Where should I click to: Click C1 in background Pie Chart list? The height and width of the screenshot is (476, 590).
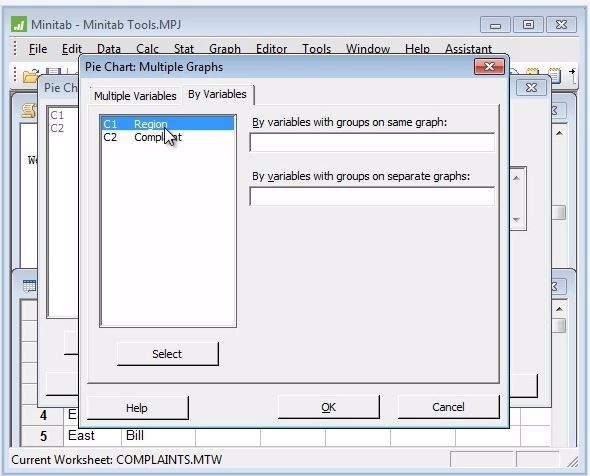tap(57, 115)
